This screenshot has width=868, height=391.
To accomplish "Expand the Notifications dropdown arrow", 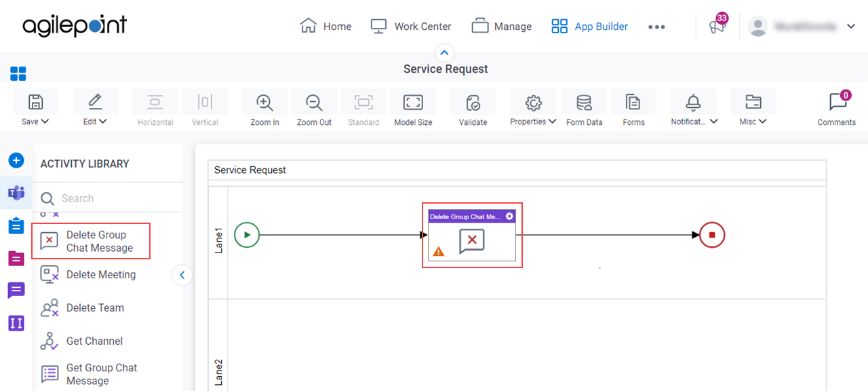I will tap(713, 122).
